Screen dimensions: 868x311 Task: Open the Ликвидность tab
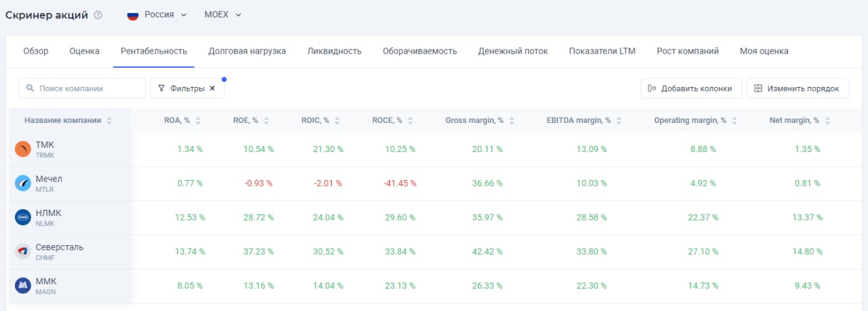tap(334, 51)
